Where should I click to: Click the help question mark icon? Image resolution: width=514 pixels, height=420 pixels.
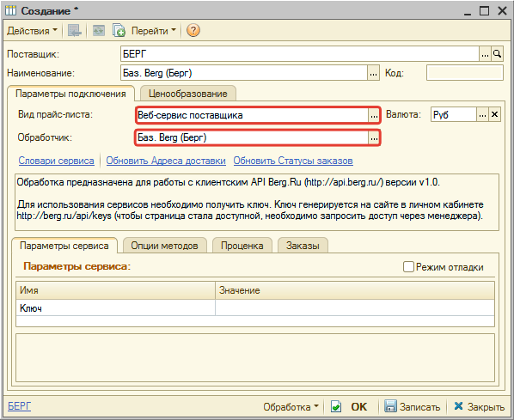click(193, 30)
